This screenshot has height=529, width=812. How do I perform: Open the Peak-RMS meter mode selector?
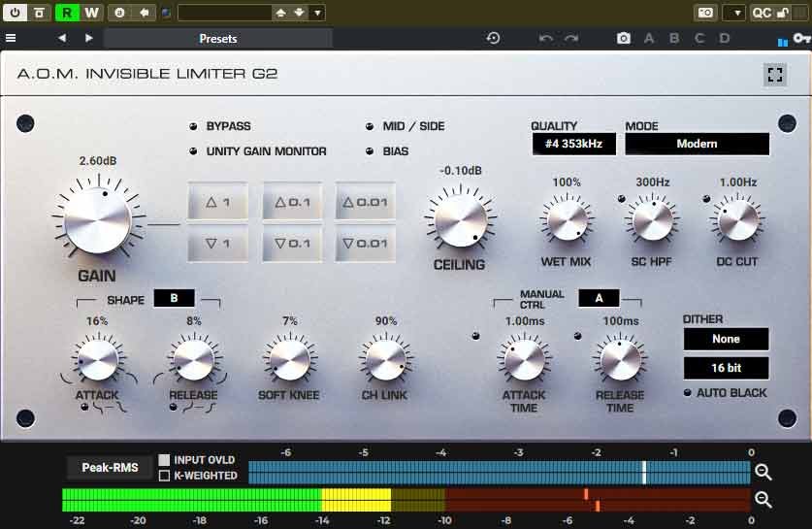pyautogui.click(x=110, y=467)
